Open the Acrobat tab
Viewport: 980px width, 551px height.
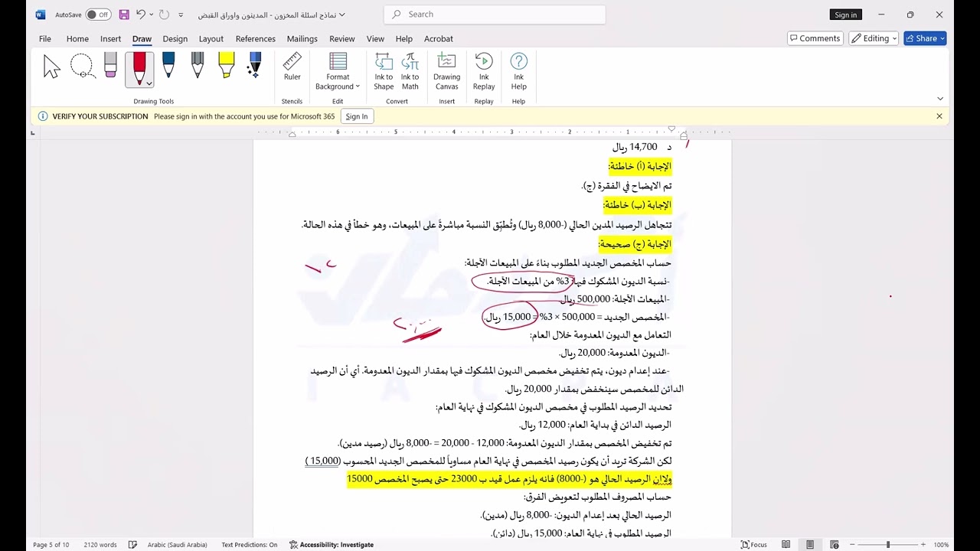(x=439, y=38)
